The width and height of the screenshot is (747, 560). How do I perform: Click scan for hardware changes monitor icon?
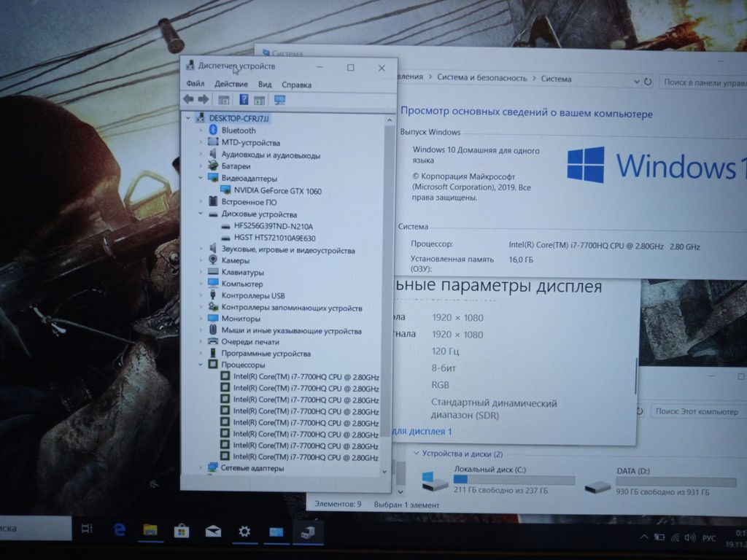pos(279,100)
